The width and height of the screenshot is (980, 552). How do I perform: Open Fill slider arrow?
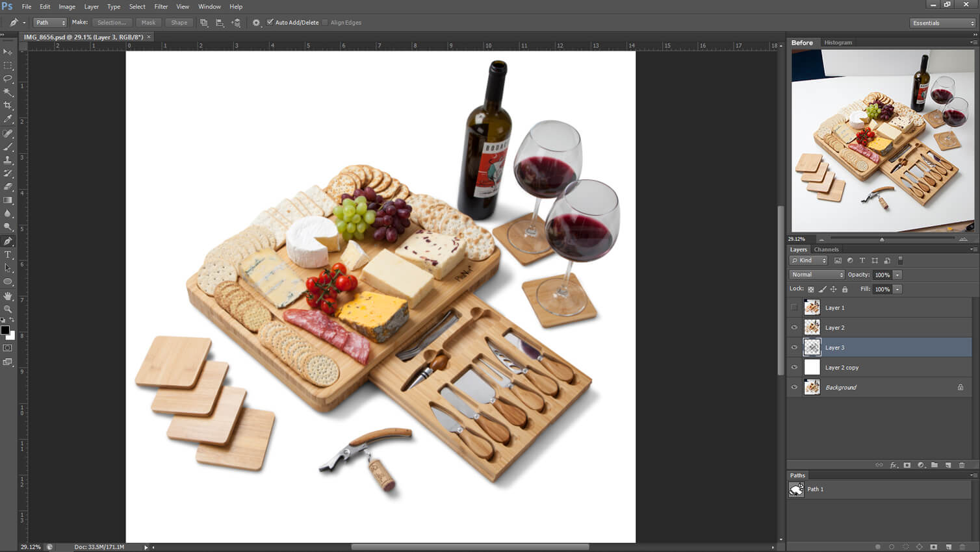click(x=897, y=289)
